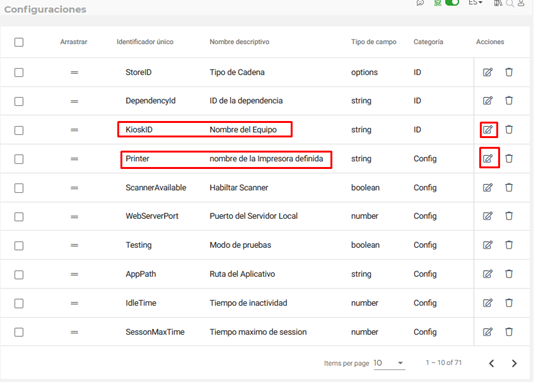The height and width of the screenshot is (382, 536).
Task: Edit the Printer configuration row
Action: click(x=488, y=158)
